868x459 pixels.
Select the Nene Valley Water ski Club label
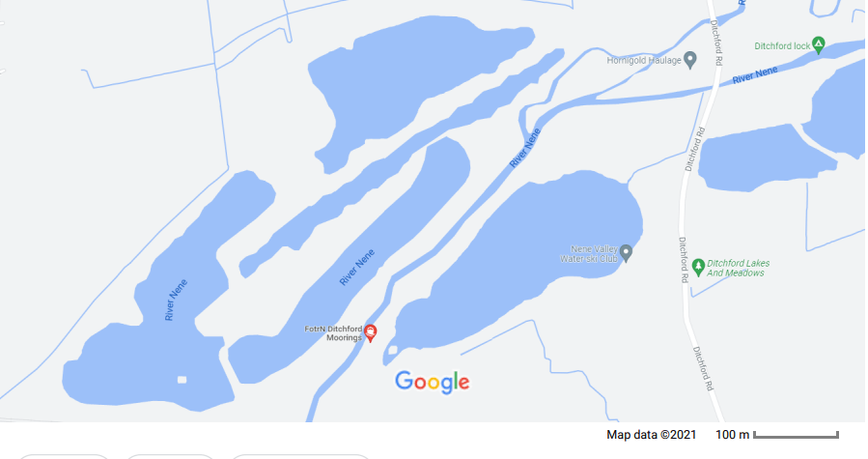point(588,254)
